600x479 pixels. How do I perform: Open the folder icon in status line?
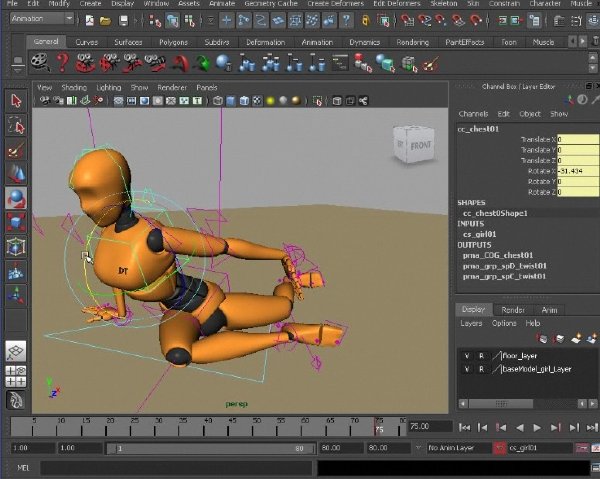click(x=105, y=21)
